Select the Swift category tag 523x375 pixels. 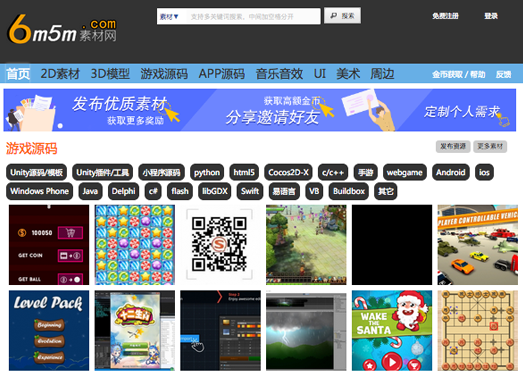[x=250, y=191]
